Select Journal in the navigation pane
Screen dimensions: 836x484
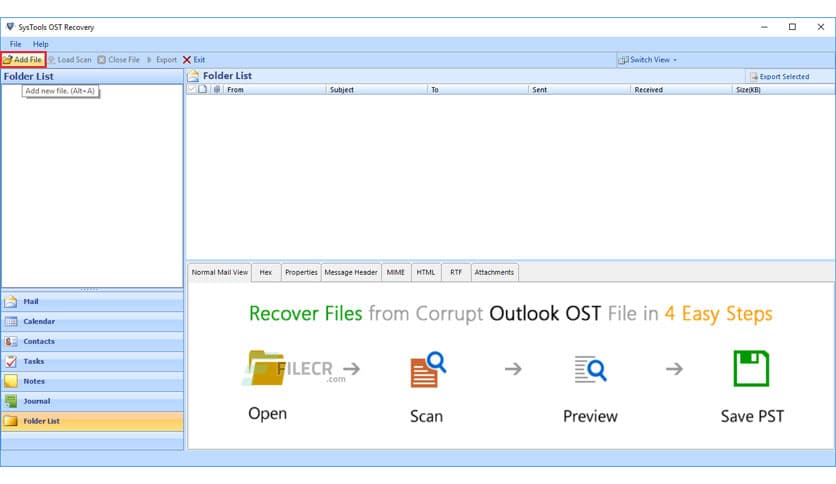(92, 401)
